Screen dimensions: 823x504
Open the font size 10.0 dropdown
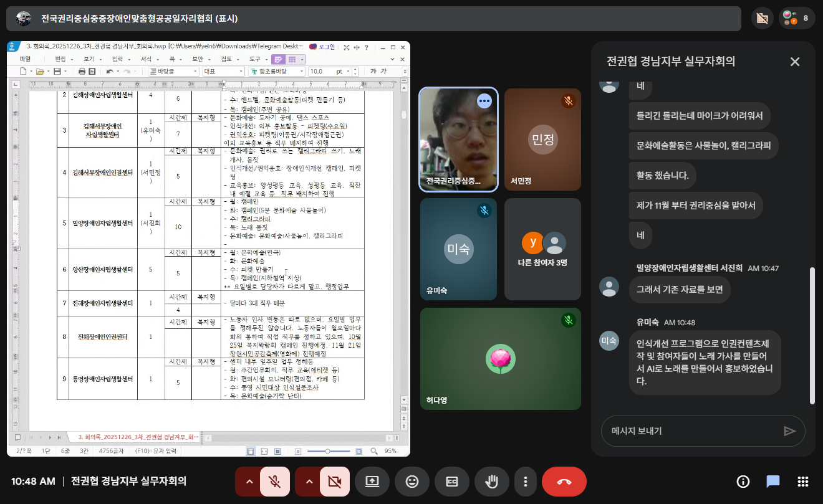(349, 72)
